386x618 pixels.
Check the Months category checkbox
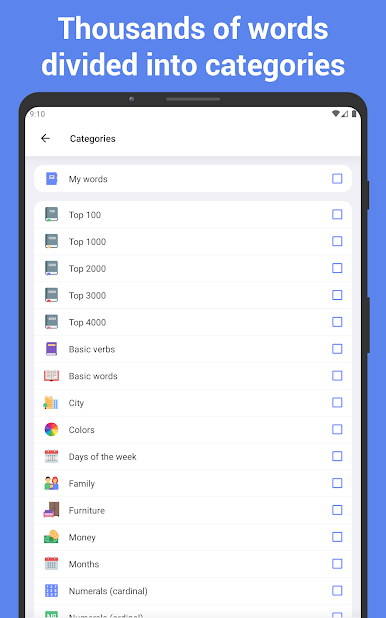pos(337,564)
